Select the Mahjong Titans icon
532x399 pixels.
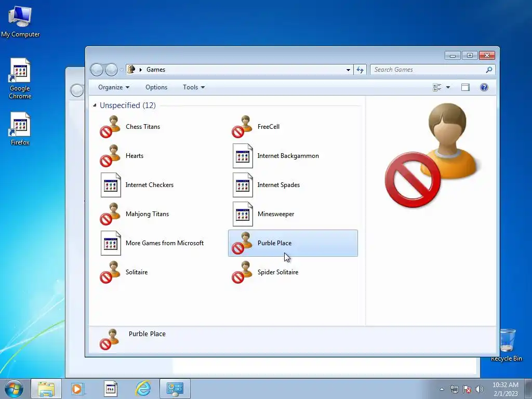[x=110, y=214]
